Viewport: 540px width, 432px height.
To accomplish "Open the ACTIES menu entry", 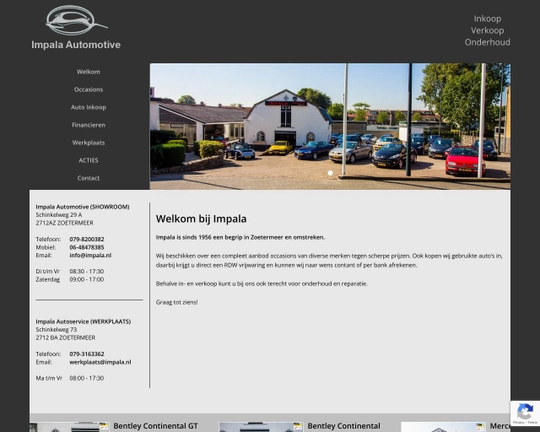I will (89, 160).
